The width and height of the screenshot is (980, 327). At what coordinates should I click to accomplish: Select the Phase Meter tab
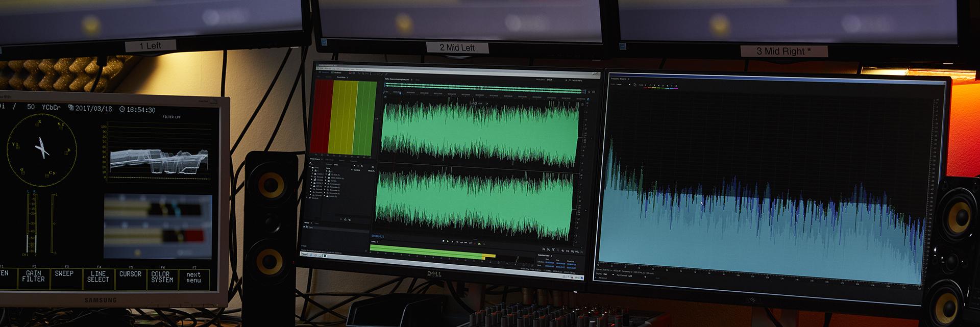341,77
